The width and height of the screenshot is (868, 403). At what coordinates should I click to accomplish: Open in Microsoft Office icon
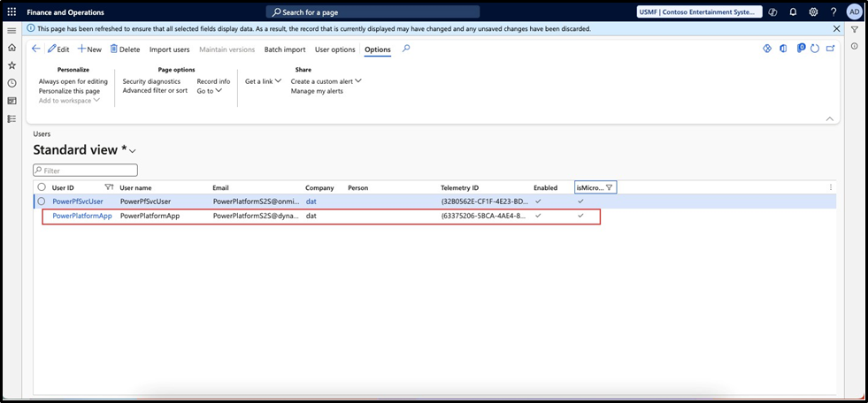click(783, 49)
